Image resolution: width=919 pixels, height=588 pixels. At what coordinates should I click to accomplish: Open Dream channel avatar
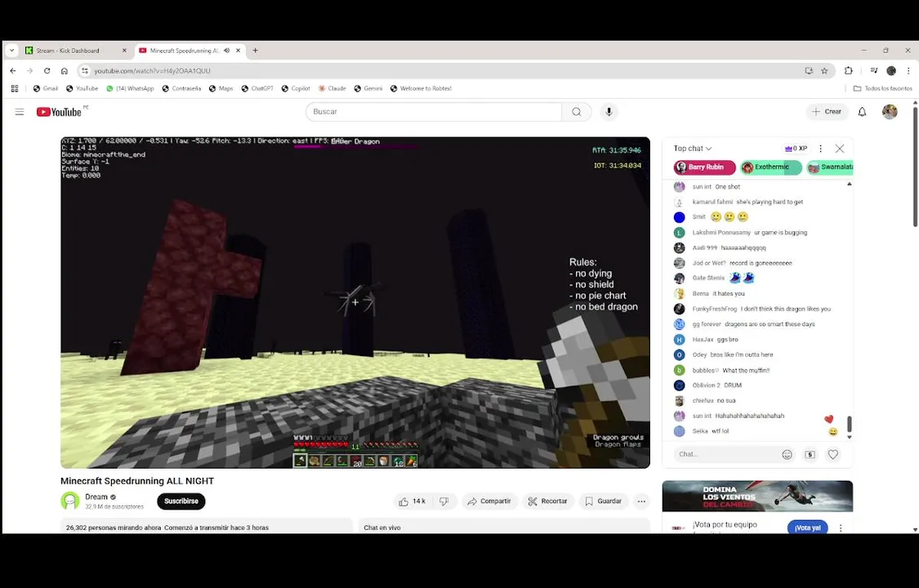(70, 501)
